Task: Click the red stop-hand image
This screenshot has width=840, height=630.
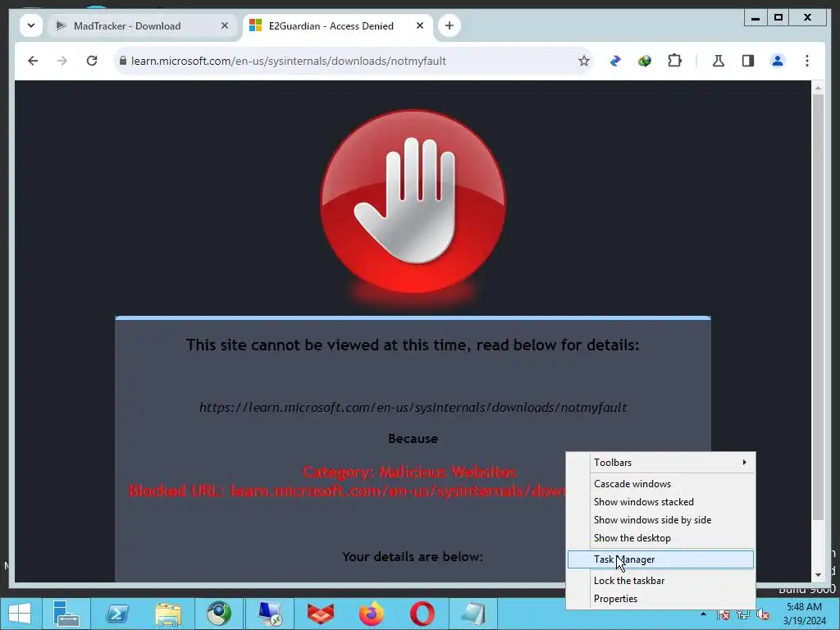Action: point(413,203)
